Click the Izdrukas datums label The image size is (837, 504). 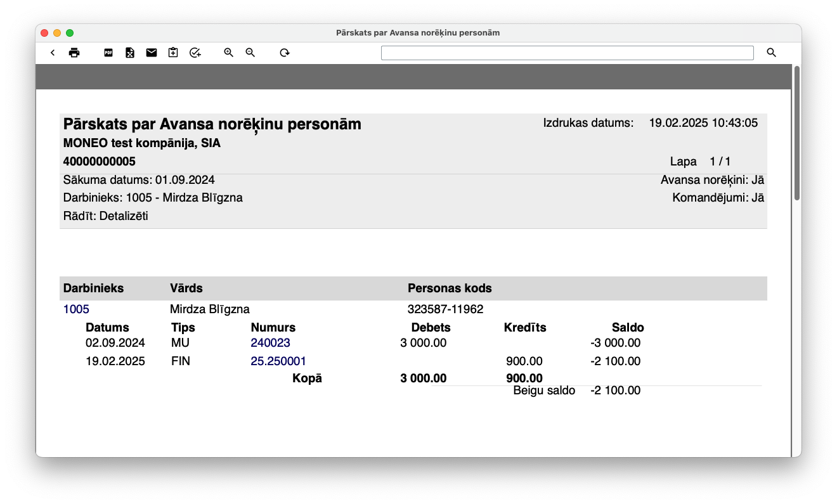coord(588,123)
